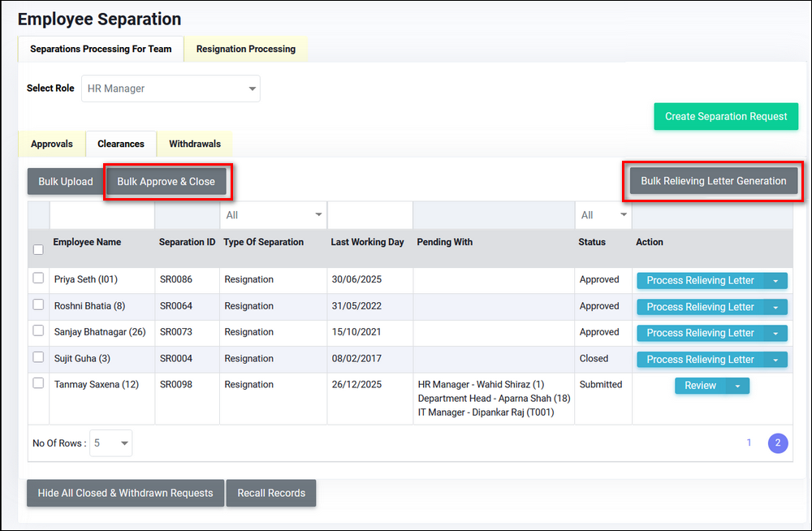812x531 pixels.
Task: Open the Withdrawals tab
Action: tap(194, 144)
